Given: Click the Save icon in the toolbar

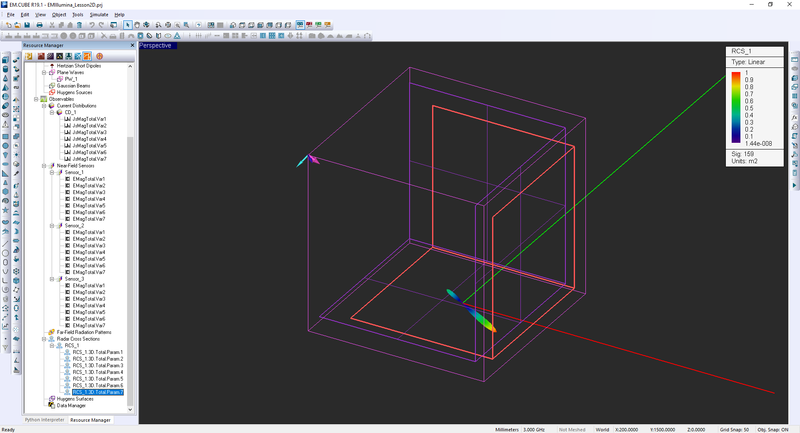Looking at the screenshot, I should pyautogui.click(x=28, y=25).
